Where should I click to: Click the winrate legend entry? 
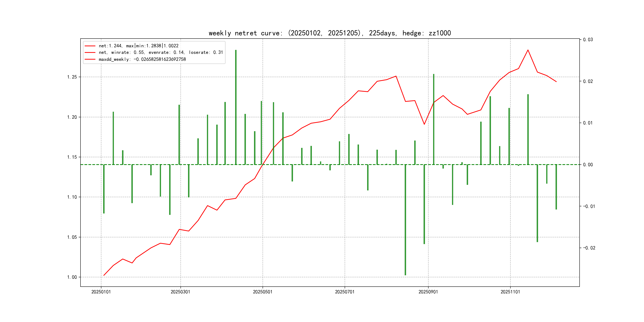[160, 52]
